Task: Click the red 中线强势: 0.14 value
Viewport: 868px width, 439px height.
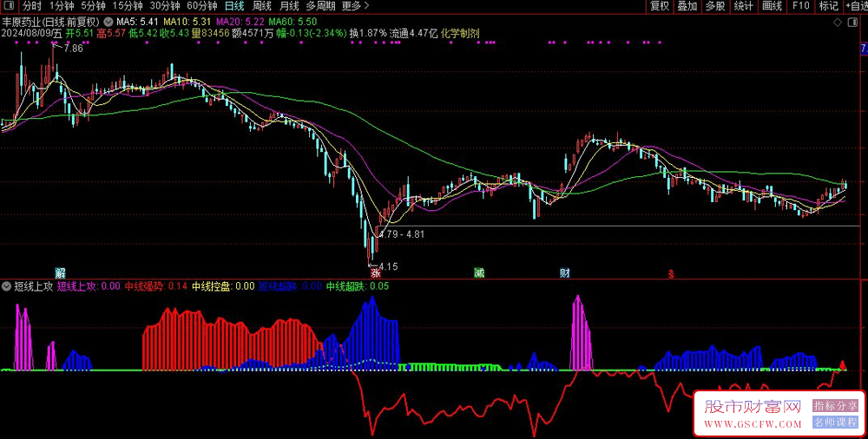Action: (x=155, y=286)
